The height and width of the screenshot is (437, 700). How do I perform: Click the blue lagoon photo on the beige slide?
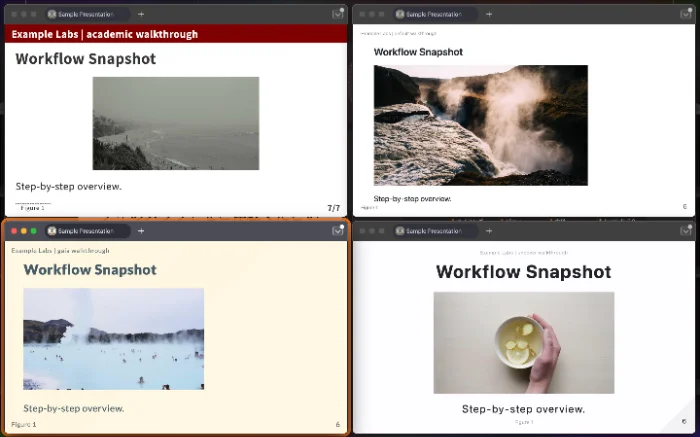(x=113, y=339)
